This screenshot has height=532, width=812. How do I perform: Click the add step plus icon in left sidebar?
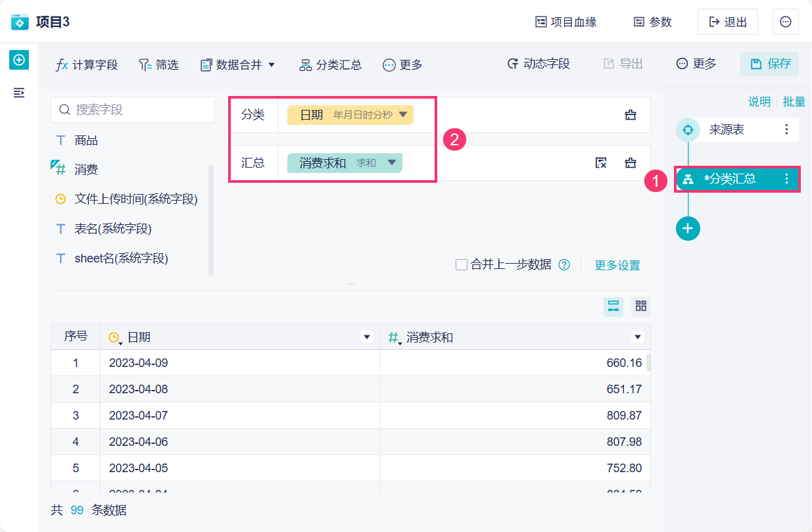[19, 60]
